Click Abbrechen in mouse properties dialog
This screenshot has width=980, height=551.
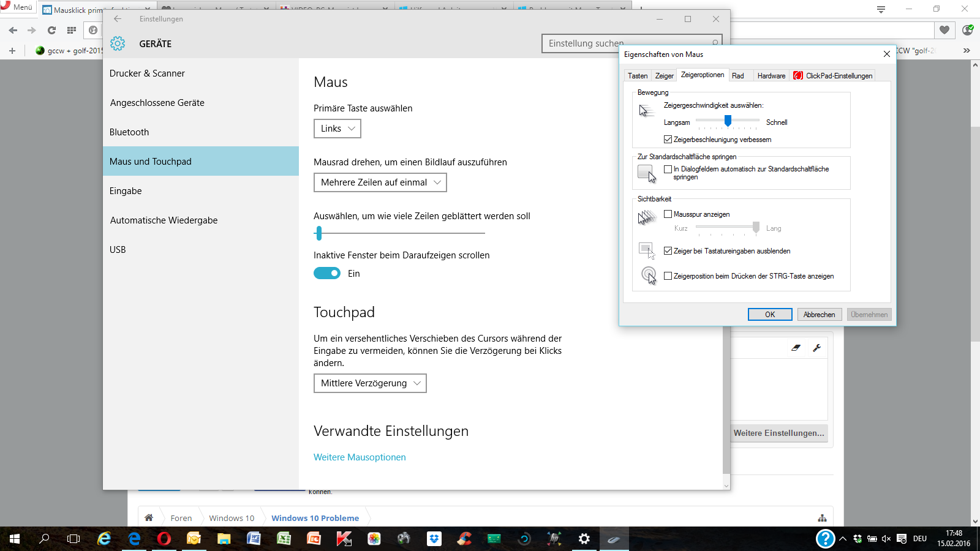tap(819, 315)
